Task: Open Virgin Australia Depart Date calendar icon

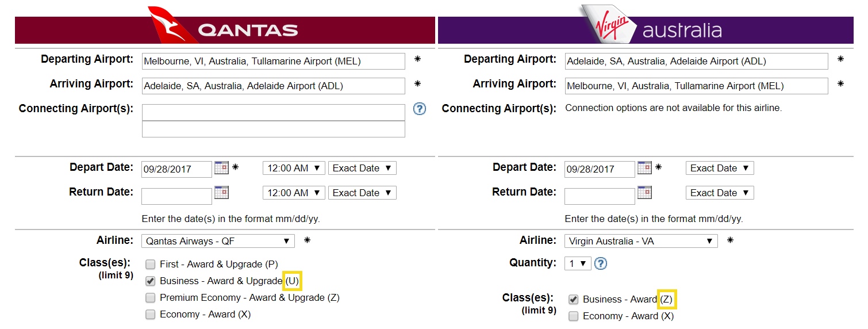Action: pyautogui.click(x=644, y=167)
